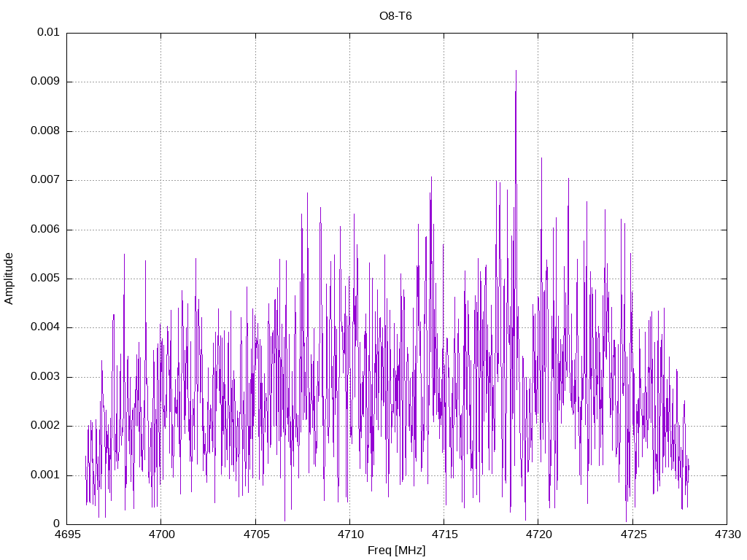
Task: Click the 0.003 y-axis tick label
Action: [x=45, y=377]
